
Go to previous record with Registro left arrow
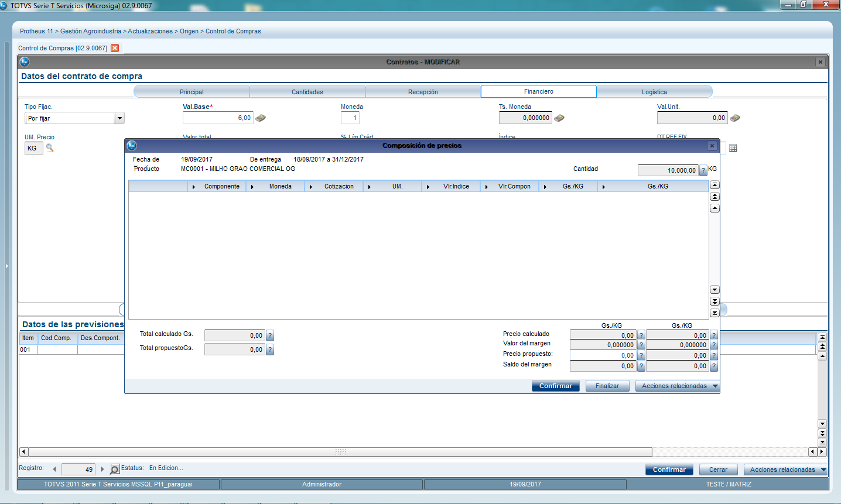[54, 469]
